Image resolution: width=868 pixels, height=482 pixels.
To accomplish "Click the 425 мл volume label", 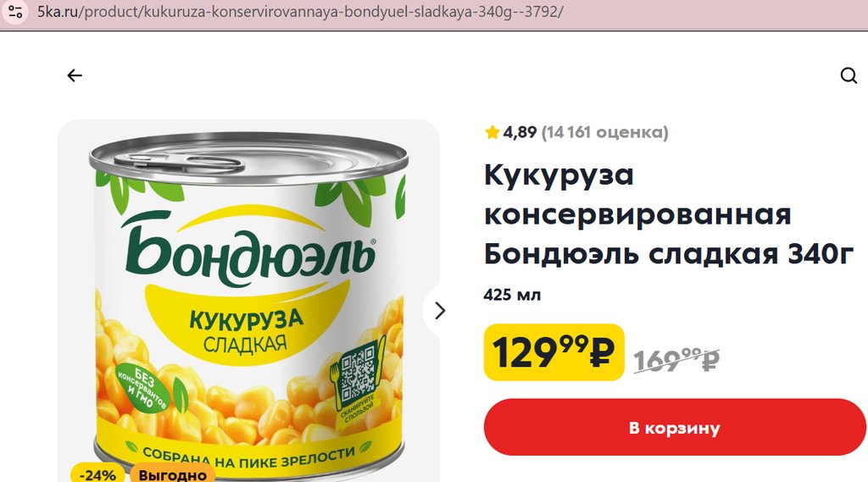I will click(512, 295).
